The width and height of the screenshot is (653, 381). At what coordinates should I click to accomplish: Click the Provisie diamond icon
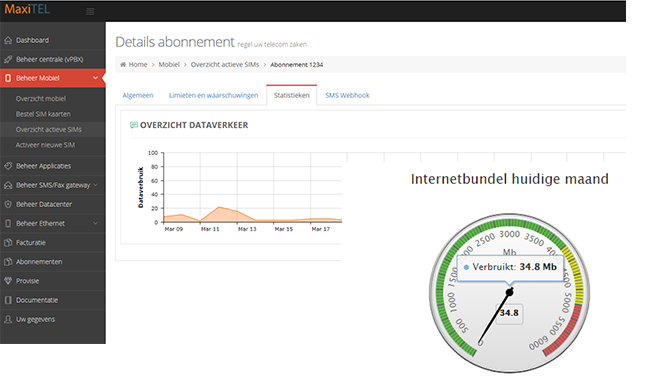pos(8,281)
